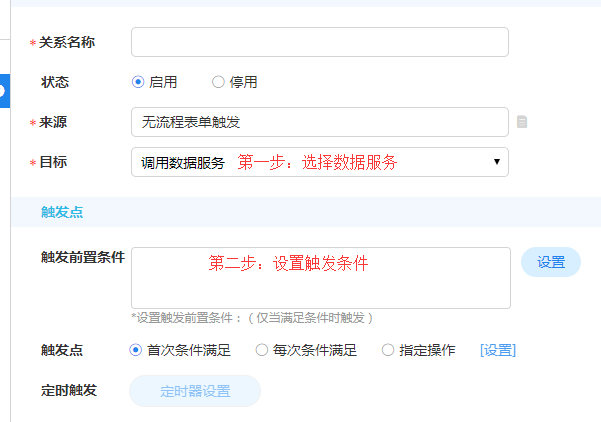Viewport: 601px width, 422px height.
Task: Click the 来源 field showing 无流程表单触发
Action: click(320, 122)
